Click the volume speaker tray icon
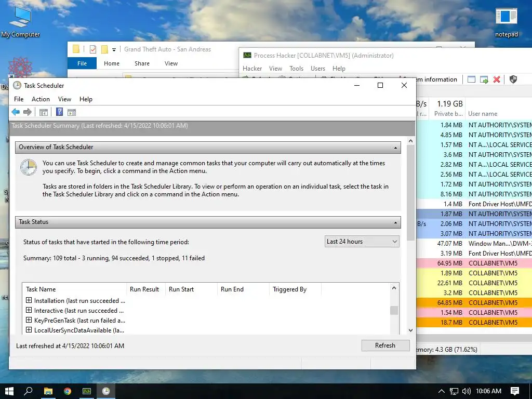This screenshot has width=532, height=399. click(x=467, y=391)
